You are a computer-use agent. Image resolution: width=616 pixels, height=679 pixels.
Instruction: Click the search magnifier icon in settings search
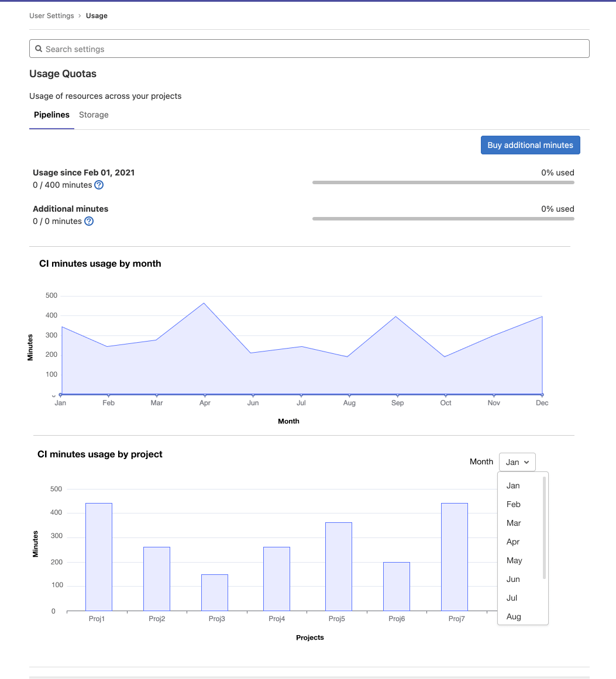[39, 49]
